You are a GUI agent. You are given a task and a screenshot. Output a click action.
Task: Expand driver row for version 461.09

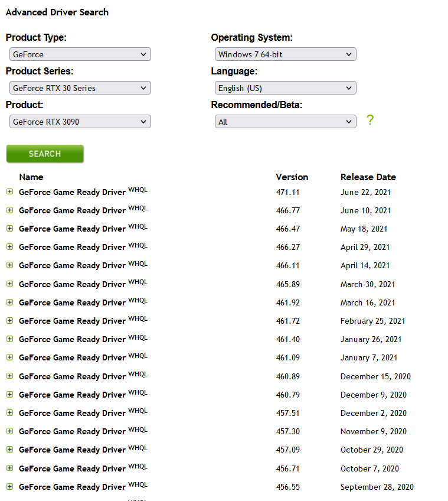coord(10,357)
